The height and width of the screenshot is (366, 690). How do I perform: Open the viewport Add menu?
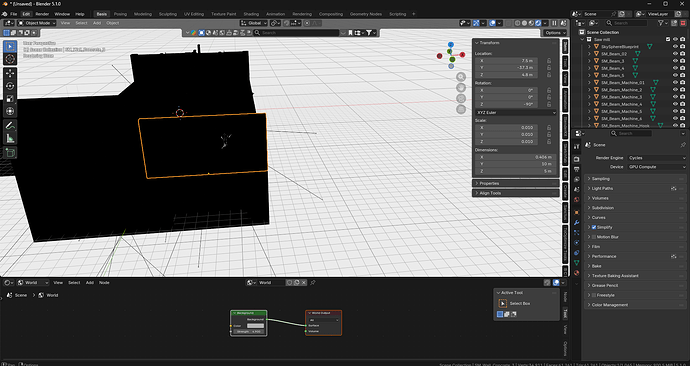[97, 23]
